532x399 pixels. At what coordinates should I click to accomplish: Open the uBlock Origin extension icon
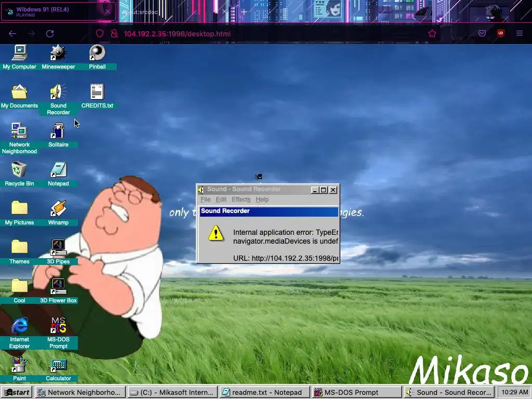point(500,33)
